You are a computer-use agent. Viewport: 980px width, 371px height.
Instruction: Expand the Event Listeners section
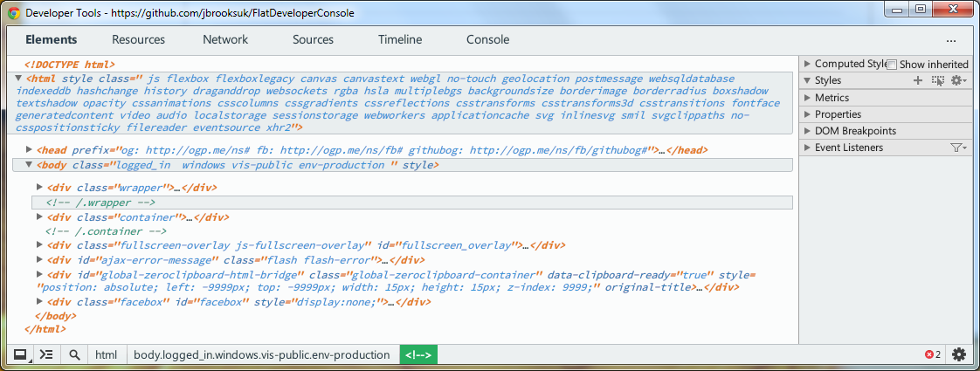tap(808, 148)
